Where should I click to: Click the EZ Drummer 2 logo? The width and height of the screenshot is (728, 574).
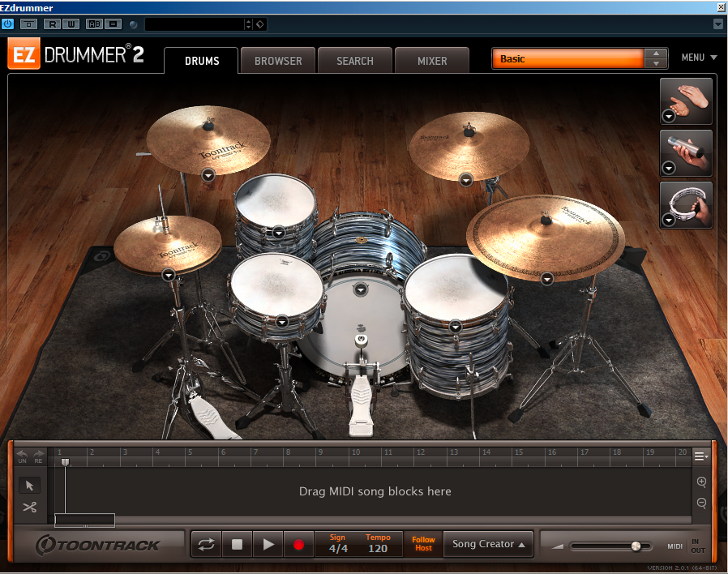[75, 54]
